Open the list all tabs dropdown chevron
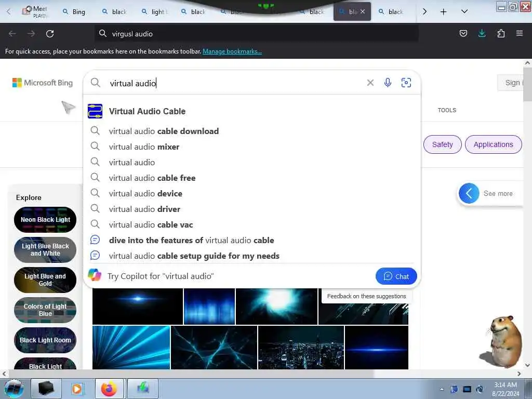Screen dimensions: 532x399 (x=464, y=11)
